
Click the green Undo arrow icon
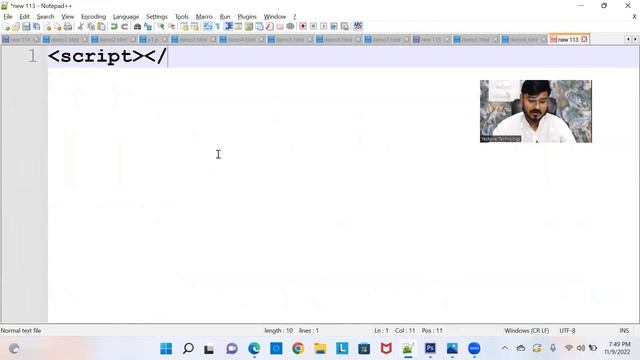pyautogui.click(x=114, y=27)
